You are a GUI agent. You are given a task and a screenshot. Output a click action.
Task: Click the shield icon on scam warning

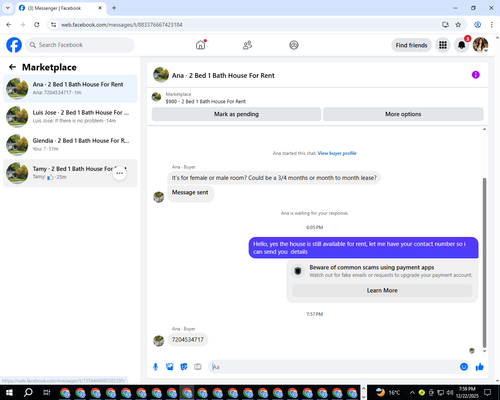(298, 271)
